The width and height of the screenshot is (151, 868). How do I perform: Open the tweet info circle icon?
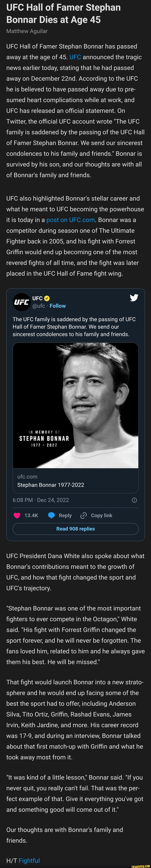134,500
